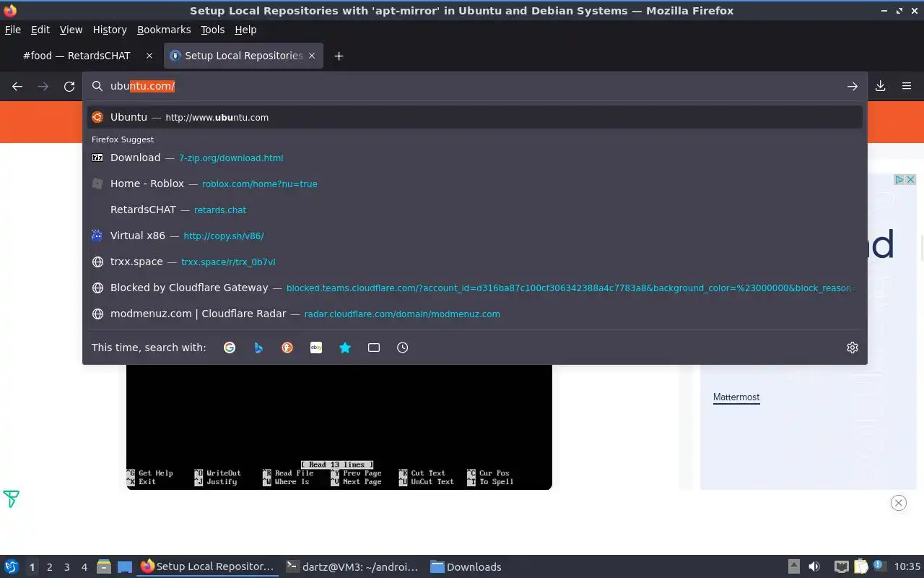Click the 10:35 clock
Viewport: 924px width, 578px height.
pos(907,566)
